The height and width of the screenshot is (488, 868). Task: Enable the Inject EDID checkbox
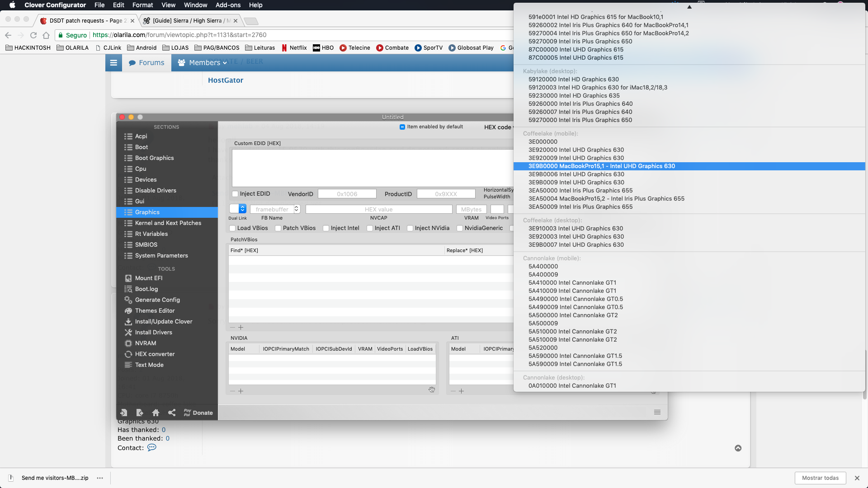[x=235, y=194]
